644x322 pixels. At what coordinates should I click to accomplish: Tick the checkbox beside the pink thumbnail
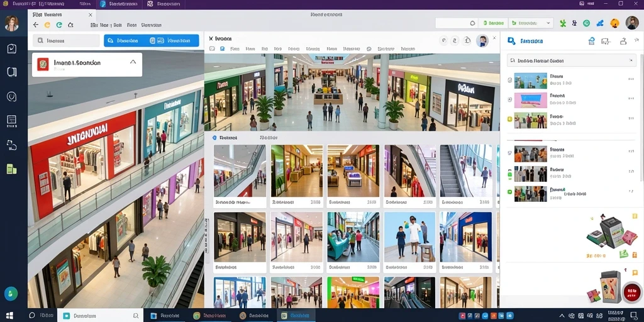tap(509, 100)
